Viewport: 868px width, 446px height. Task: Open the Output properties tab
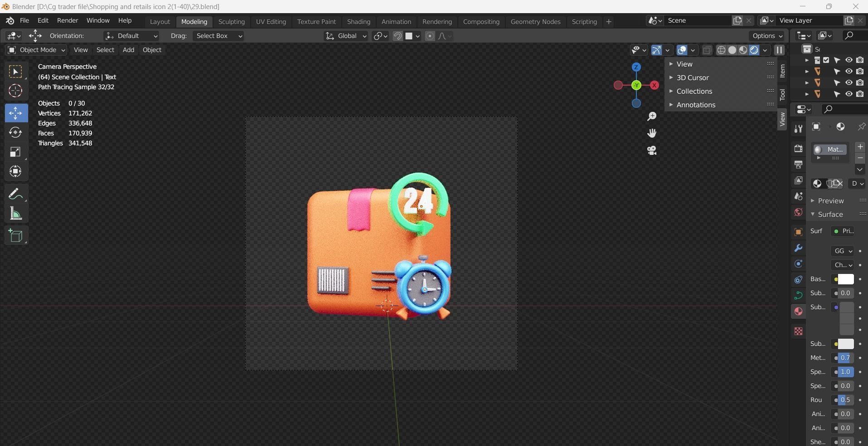click(798, 164)
